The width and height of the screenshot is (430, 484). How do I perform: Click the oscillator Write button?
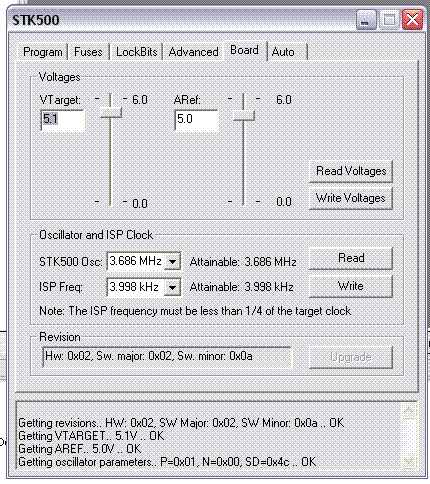(351, 286)
